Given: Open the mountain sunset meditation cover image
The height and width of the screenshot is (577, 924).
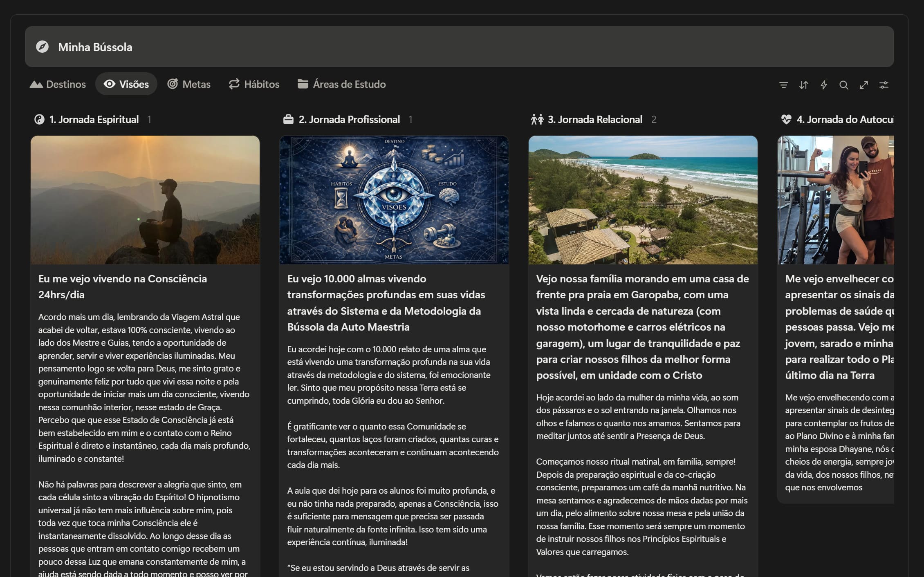Looking at the screenshot, I should coord(145,200).
